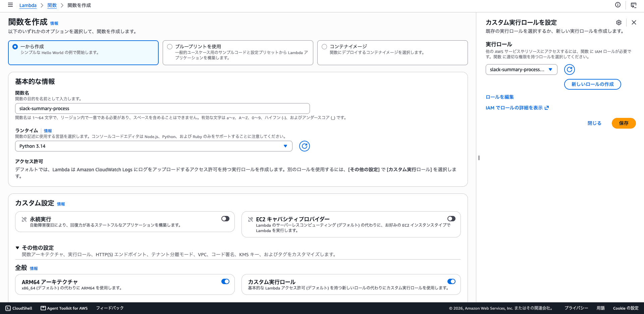Open 用語 footer link

coord(600,308)
